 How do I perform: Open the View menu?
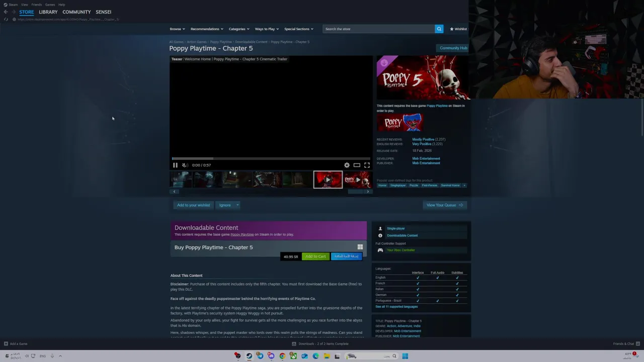[24, 5]
